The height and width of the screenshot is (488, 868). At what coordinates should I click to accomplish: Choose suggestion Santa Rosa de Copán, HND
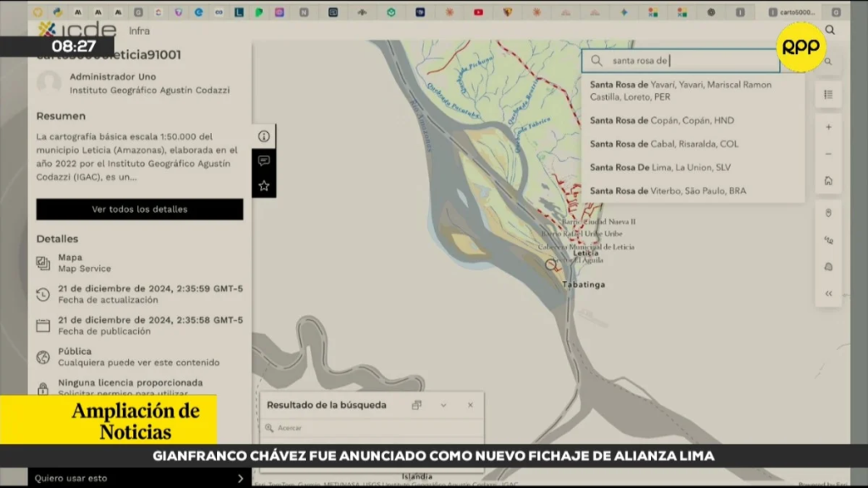pyautogui.click(x=693, y=120)
